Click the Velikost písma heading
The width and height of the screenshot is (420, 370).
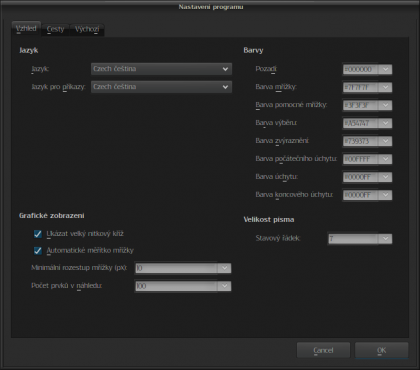[x=269, y=220]
